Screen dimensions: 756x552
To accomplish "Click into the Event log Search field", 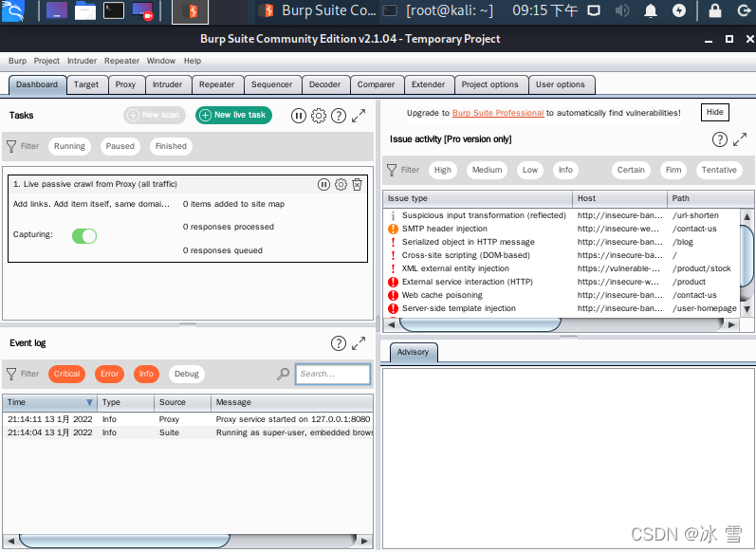I will click(333, 374).
